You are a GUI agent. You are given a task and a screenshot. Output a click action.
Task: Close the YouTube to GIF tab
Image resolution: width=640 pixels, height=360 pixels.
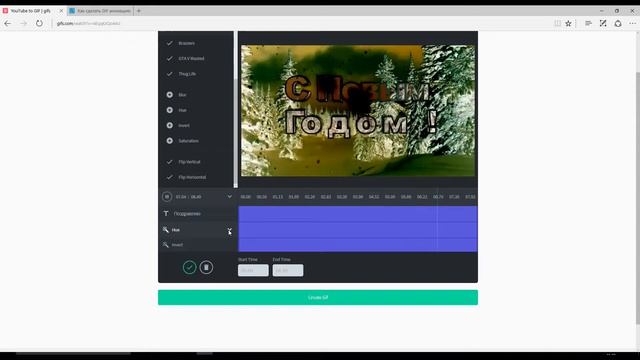(x=61, y=11)
